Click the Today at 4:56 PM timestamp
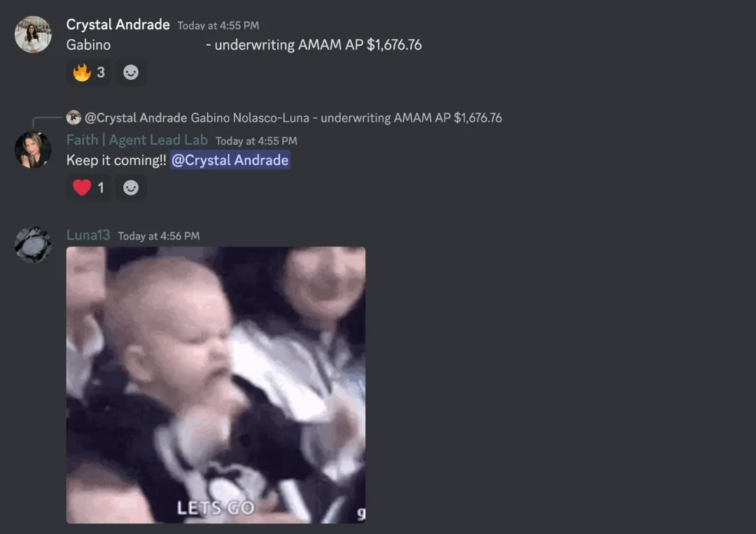The image size is (756, 534). pyautogui.click(x=159, y=236)
